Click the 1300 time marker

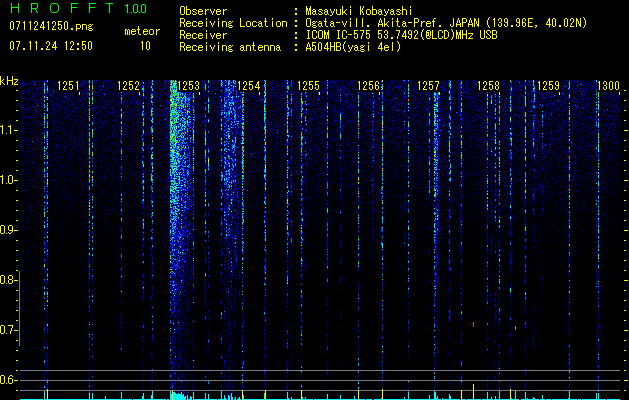coord(608,86)
